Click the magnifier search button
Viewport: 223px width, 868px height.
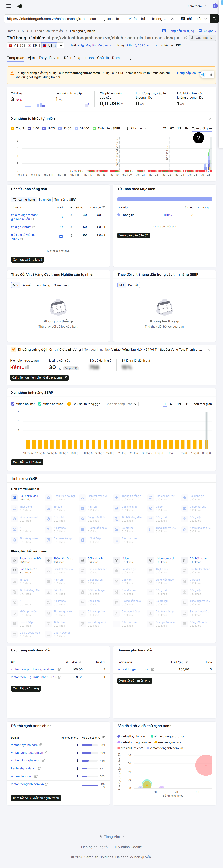pos(214,19)
